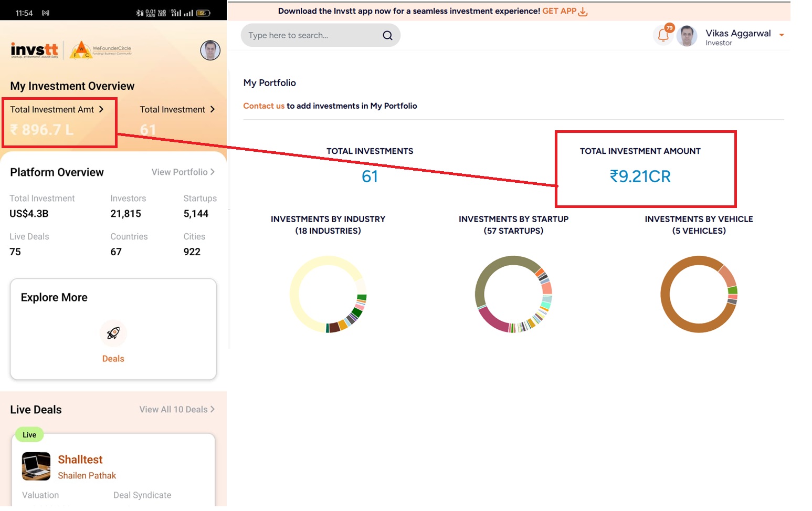Click the WeFounderCircle logo
Screen dimensions: 812x511
point(101,50)
